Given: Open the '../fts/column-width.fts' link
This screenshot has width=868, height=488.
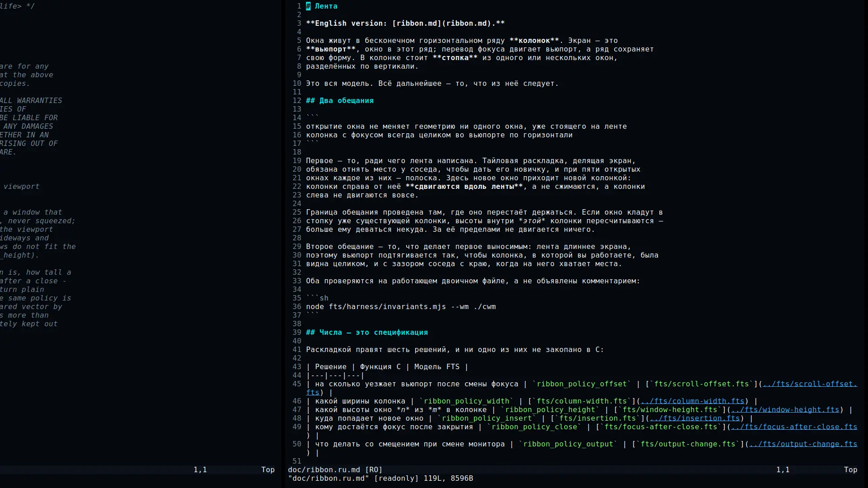Looking at the screenshot, I should pos(693,401).
